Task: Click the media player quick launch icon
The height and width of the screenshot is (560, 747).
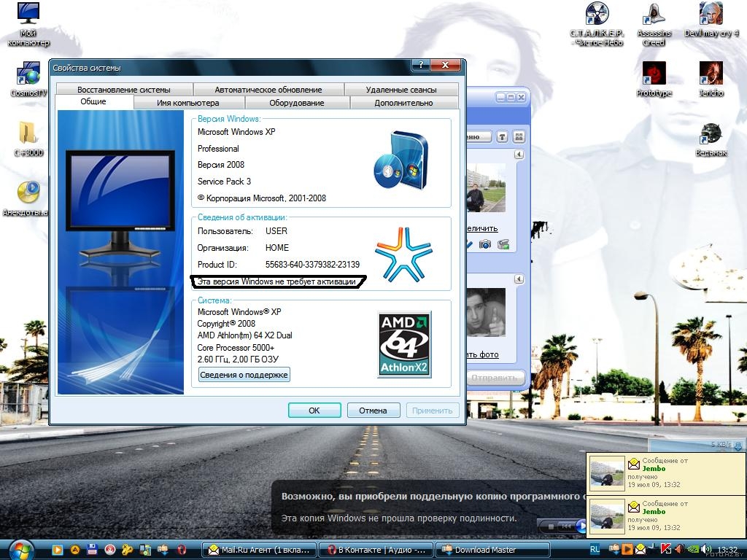Action: click(x=57, y=550)
